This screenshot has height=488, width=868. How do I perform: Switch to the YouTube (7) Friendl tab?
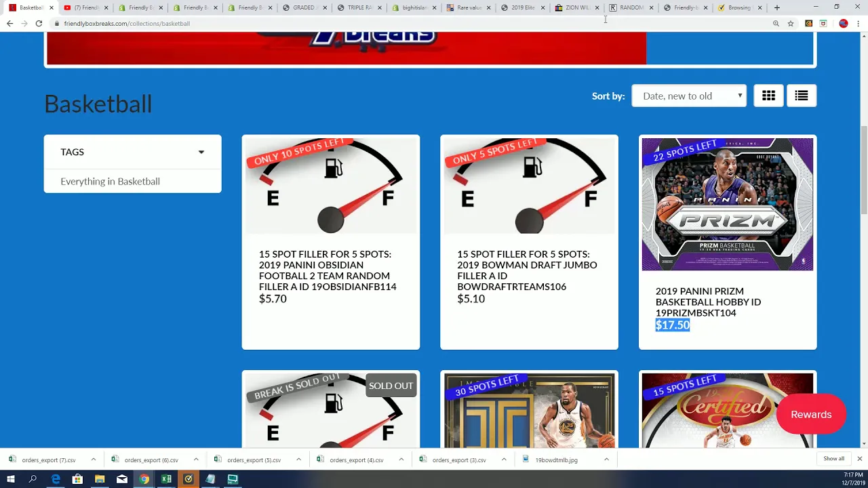[x=85, y=7]
